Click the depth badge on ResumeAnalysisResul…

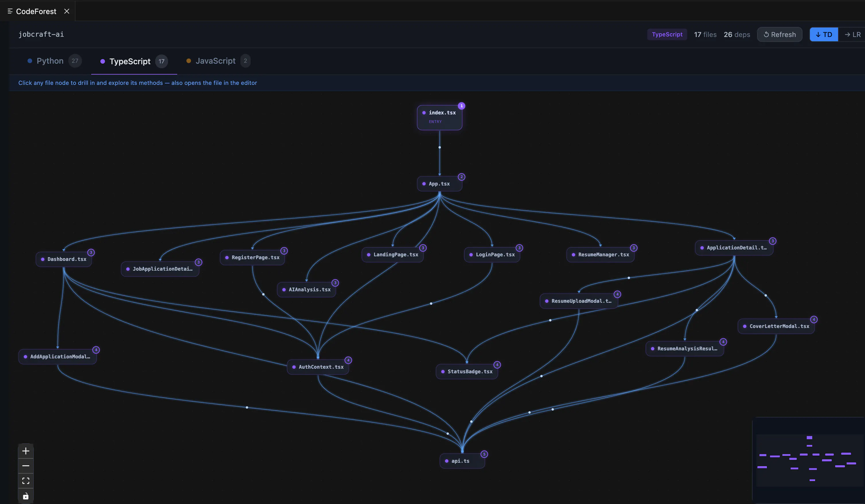pos(723,342)
